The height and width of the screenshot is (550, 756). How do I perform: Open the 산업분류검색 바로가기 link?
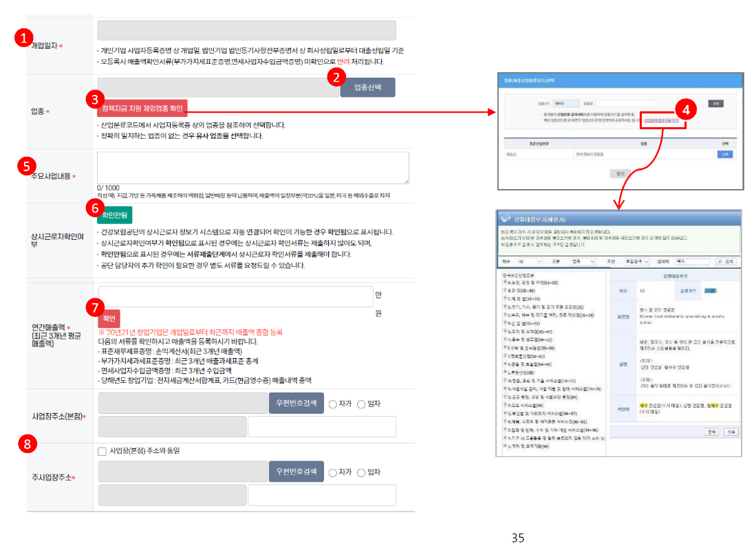click(x=662, y=119)
